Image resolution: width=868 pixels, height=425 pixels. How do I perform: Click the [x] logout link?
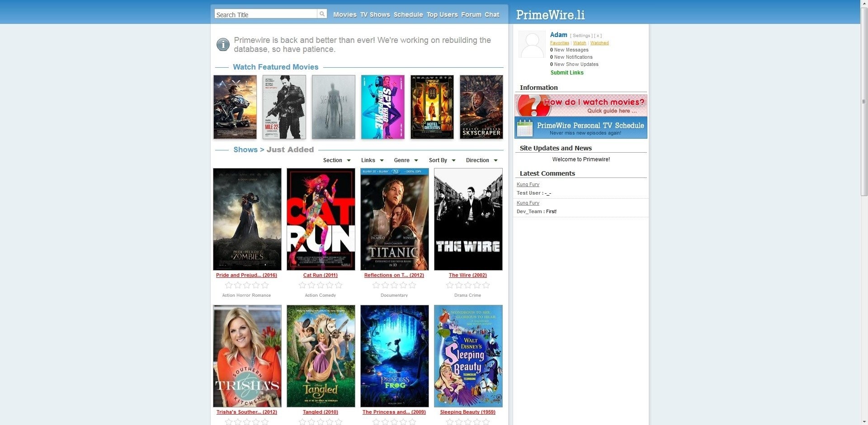click(x=598, y=36)
